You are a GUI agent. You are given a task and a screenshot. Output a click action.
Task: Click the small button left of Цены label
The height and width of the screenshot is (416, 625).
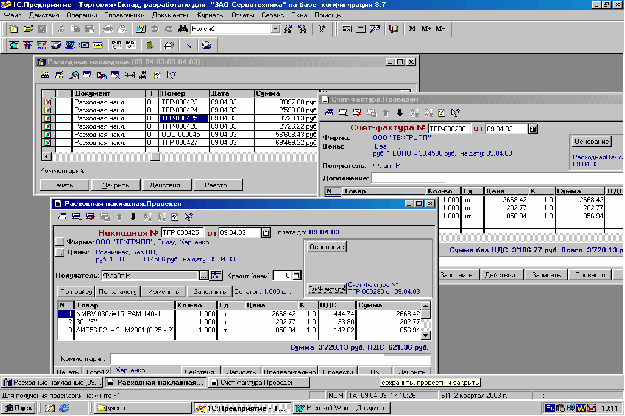(59, 253)
